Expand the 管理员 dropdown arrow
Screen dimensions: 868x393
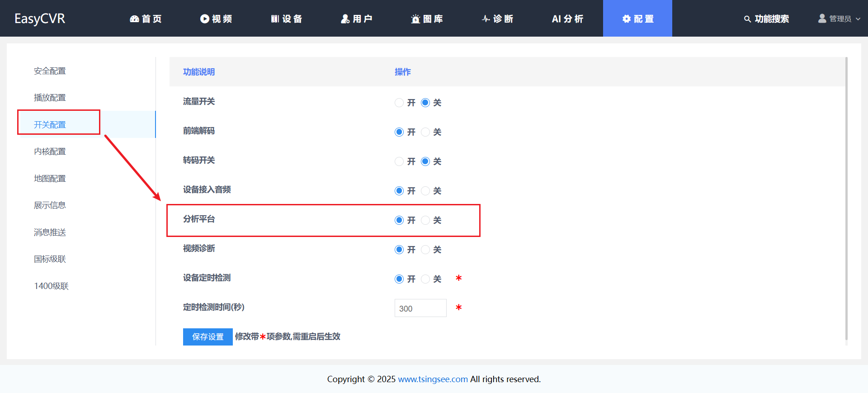858,19
